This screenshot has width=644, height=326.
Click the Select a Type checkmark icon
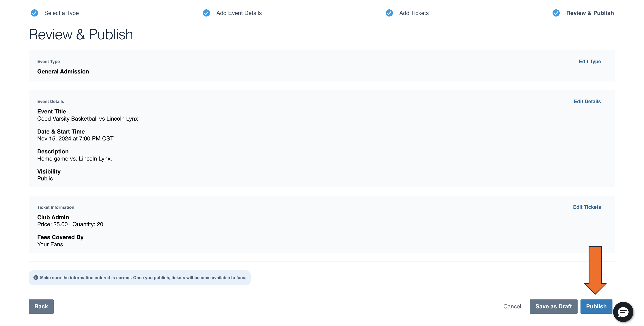click(34, 13)
